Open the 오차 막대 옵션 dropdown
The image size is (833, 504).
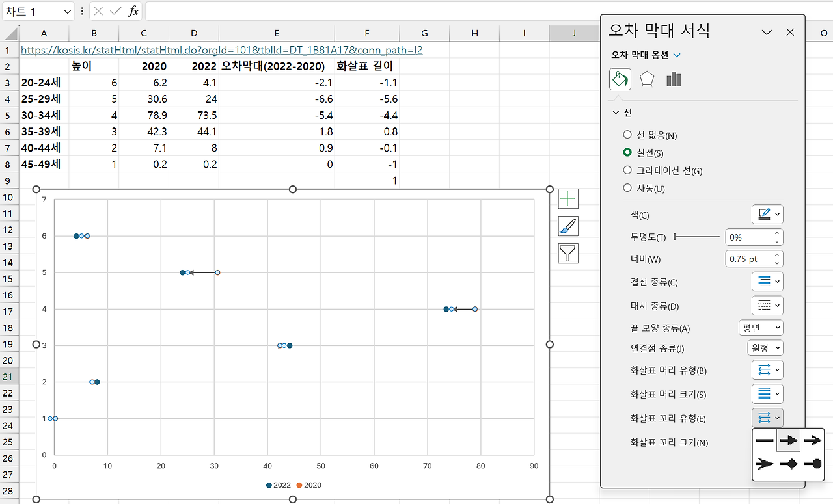[677, 55]
